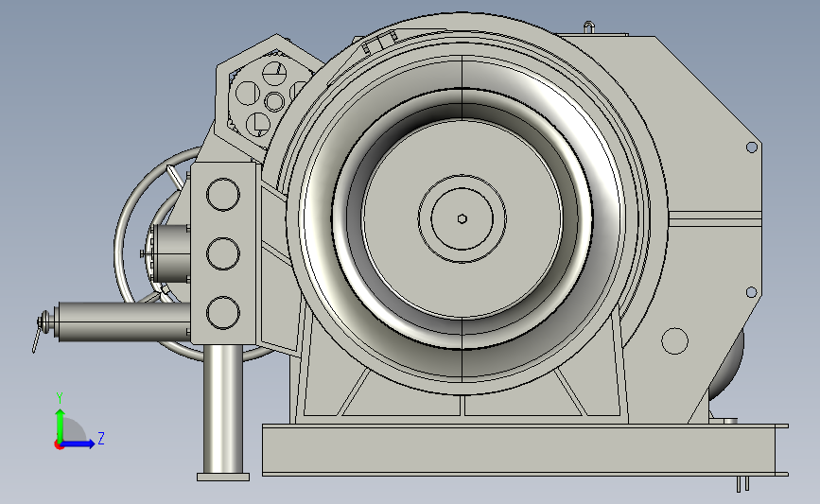Screen dimensions: 820x504
Task: Select the bottom circular hole on left bracket
Action: [223, 313]
